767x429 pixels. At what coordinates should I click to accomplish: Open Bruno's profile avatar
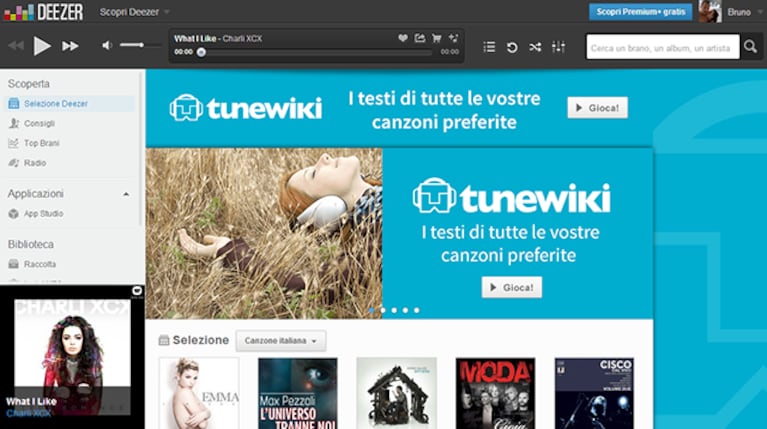point(710,11)
